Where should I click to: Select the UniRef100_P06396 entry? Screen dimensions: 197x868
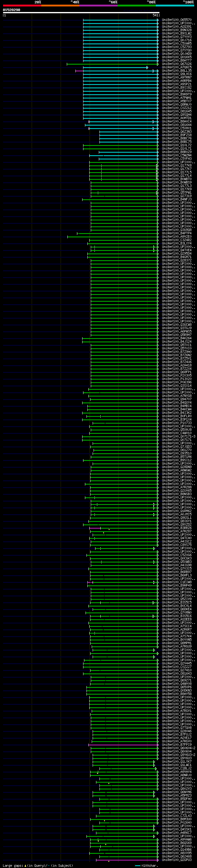pyautogui.click(x=177, y=382)
